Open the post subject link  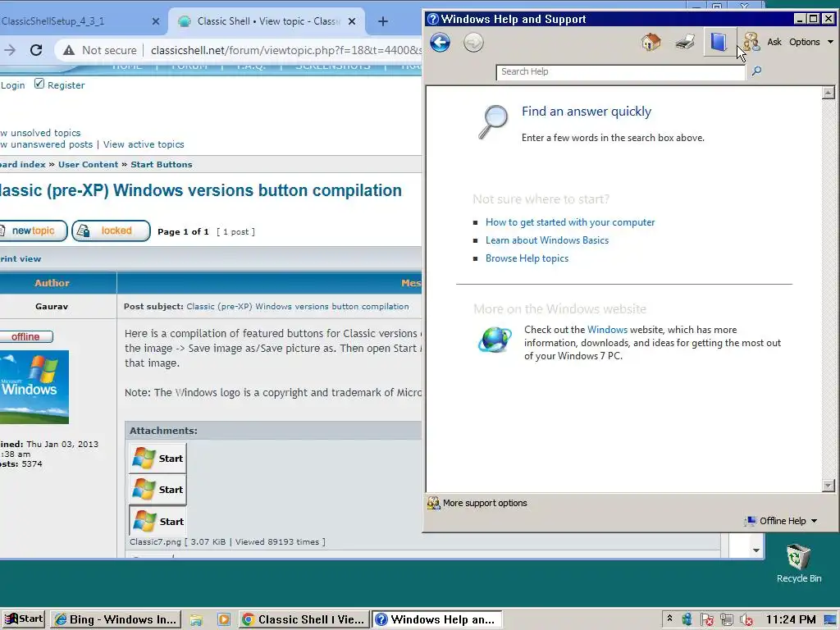click(297, 307)
